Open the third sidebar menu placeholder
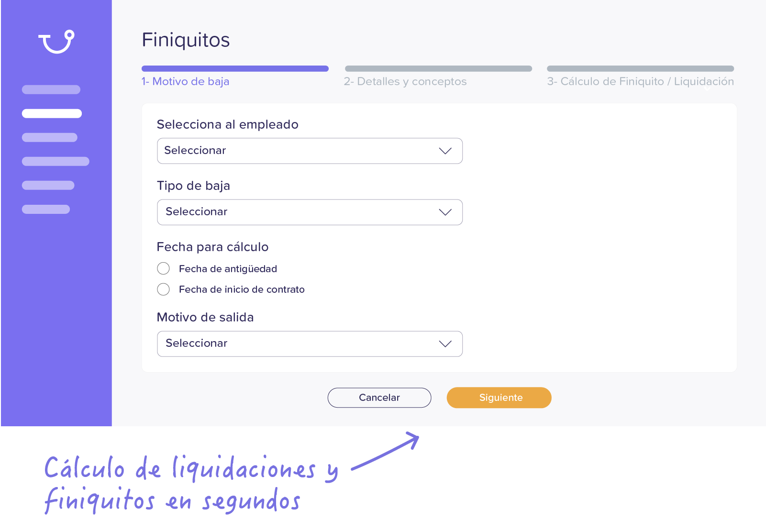766x532 pixels. (50, 137)
